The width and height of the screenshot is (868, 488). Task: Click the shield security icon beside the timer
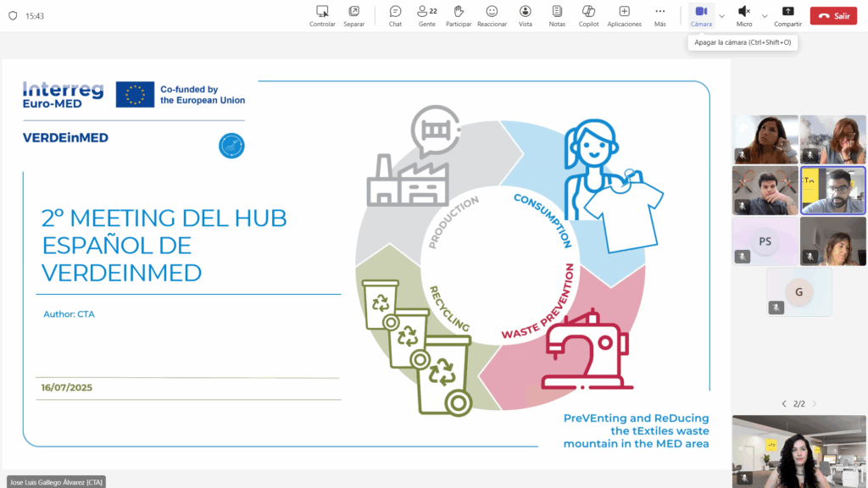(13, 16)
